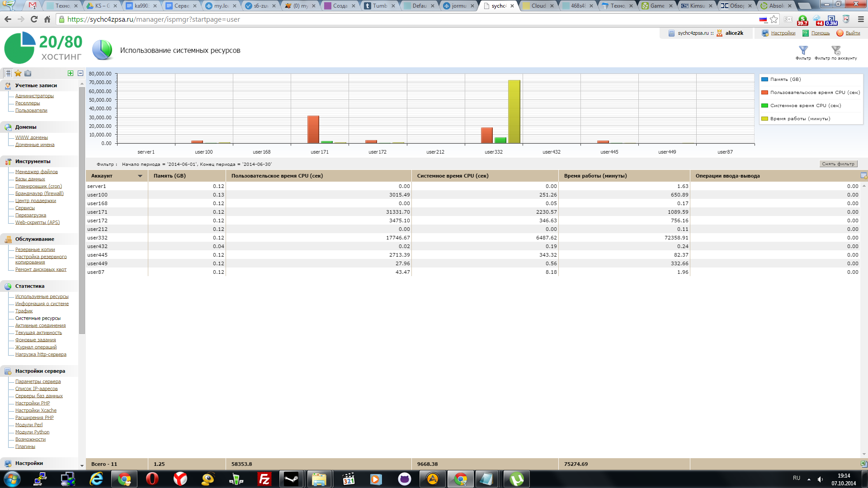868x488 pixels.
Task: Expand all menu sections with plus icon
Action: pos(70,73)
